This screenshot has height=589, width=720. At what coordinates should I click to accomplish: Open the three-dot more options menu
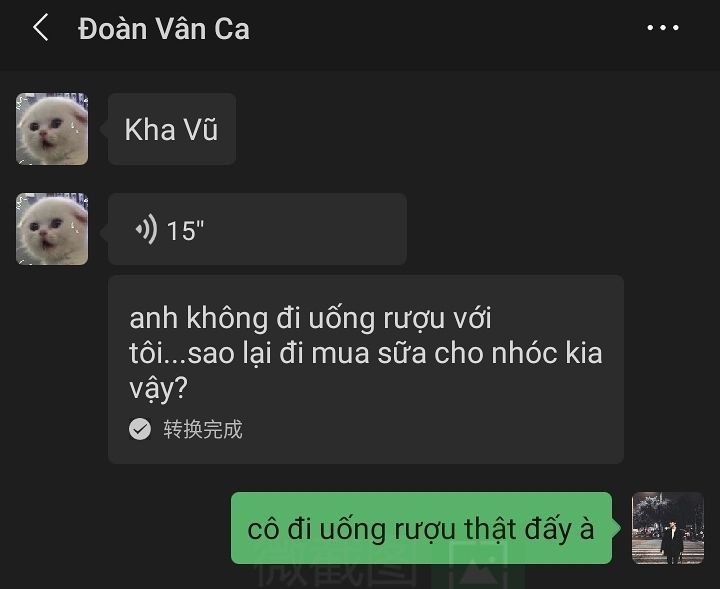[x=663, y=28]
